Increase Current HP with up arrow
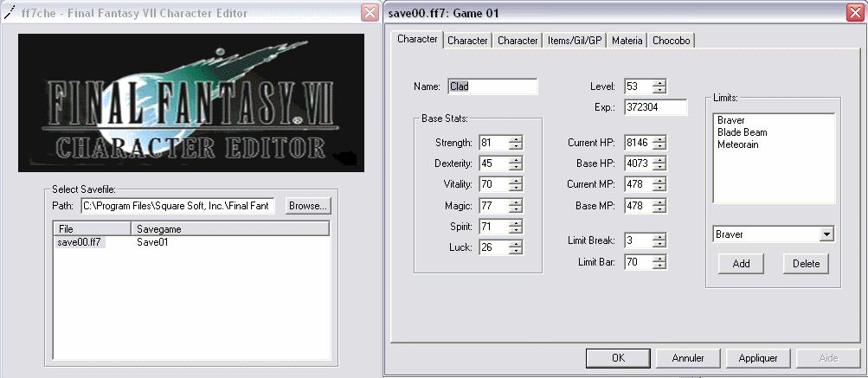Viewport: 868px width, 378px height. [659, 139]
